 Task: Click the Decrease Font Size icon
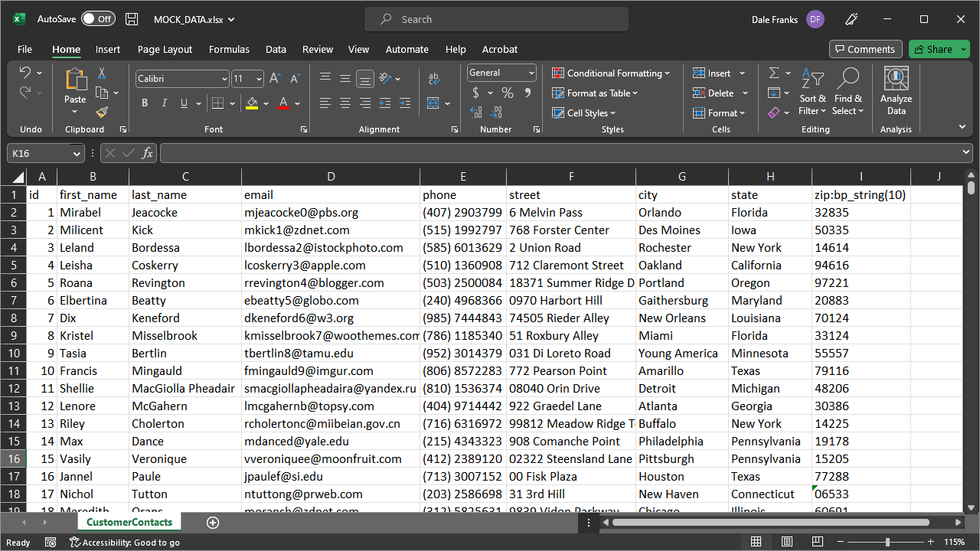(x=295, y=79)
